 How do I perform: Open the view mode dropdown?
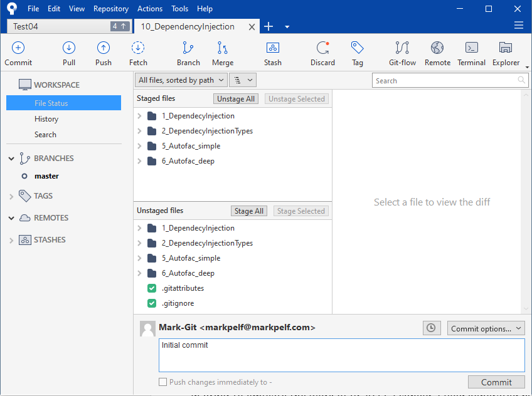click(x=243, y=80)
